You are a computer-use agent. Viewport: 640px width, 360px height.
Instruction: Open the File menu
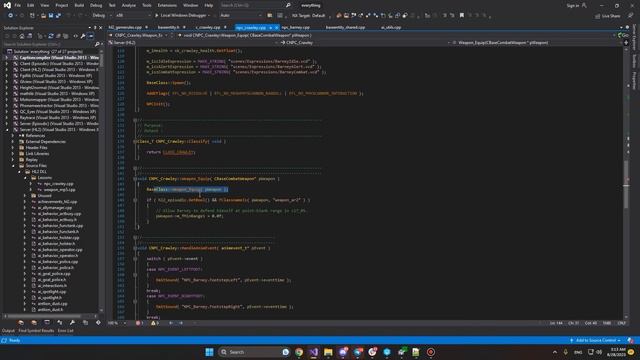point(18,6)
